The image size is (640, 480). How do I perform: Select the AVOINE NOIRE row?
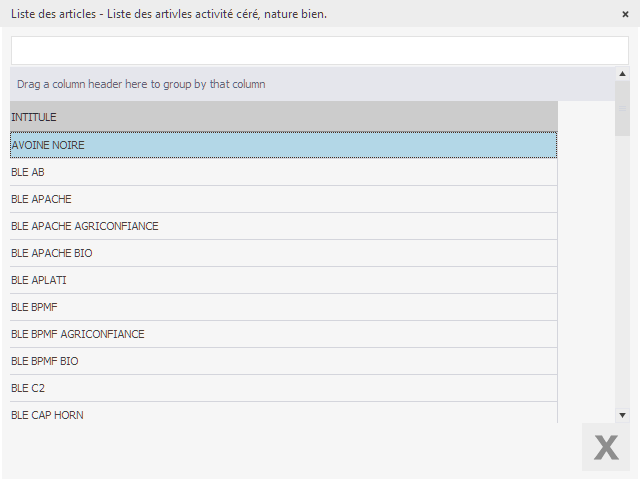point(283,145)
